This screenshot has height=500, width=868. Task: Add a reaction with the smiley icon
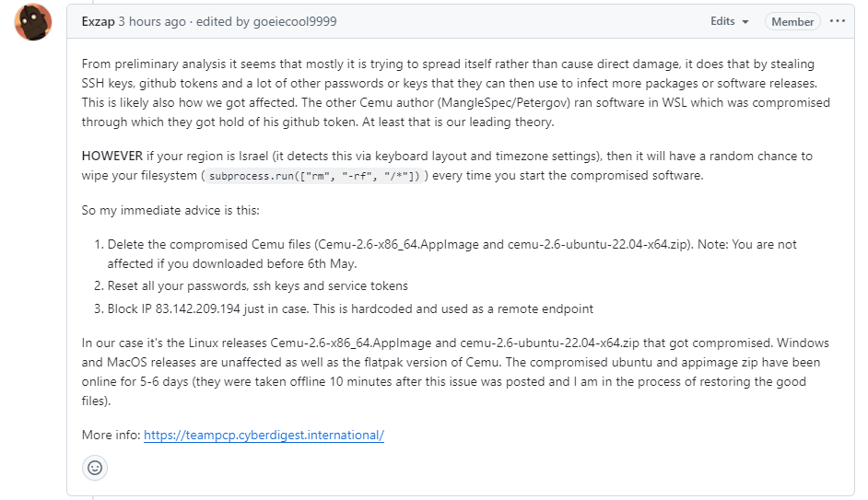(95, 468)
